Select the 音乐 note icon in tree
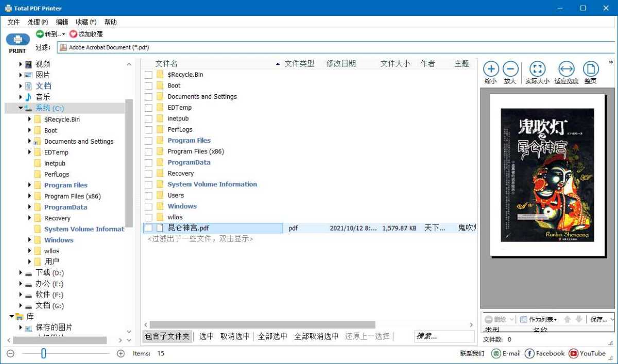This screenshot has height=364, width=618. pyautogui.click(x=28, y=97)
